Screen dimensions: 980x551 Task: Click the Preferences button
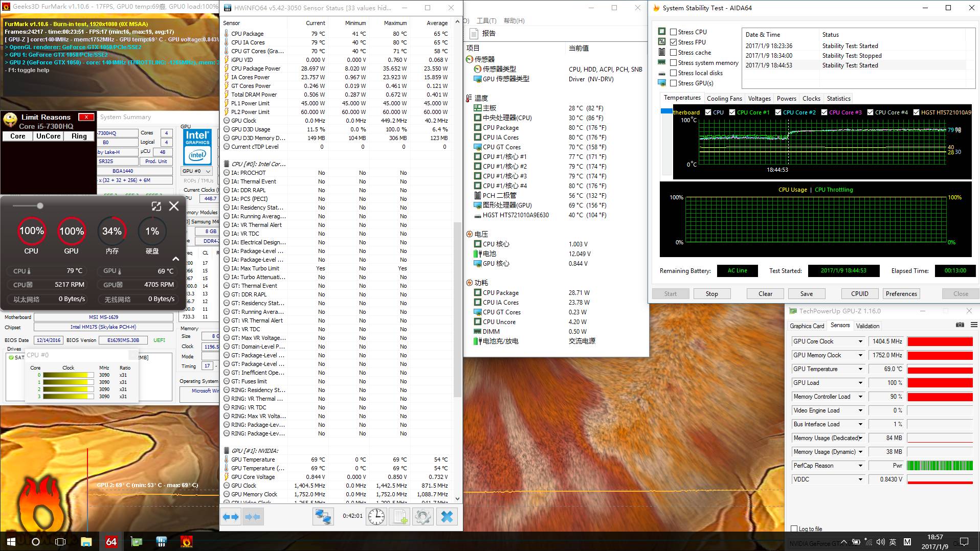901,294
